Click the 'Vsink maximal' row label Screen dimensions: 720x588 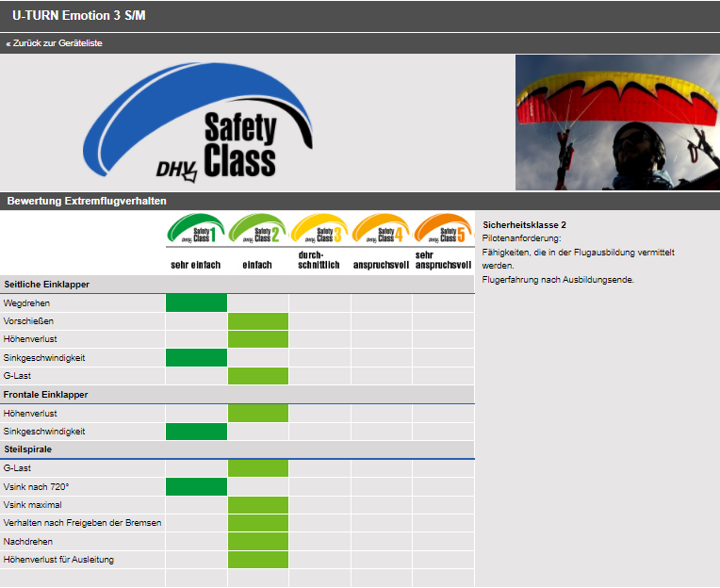33,505
